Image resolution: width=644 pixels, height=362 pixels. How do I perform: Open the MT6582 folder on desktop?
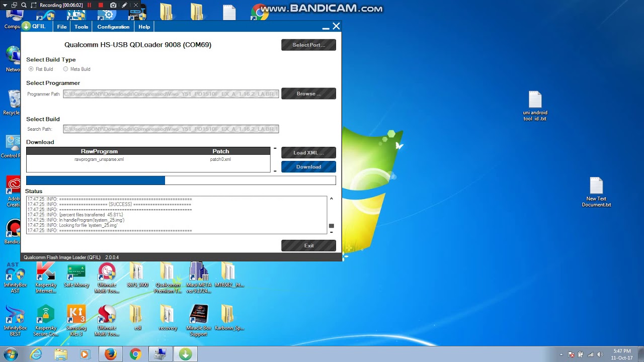229,276
